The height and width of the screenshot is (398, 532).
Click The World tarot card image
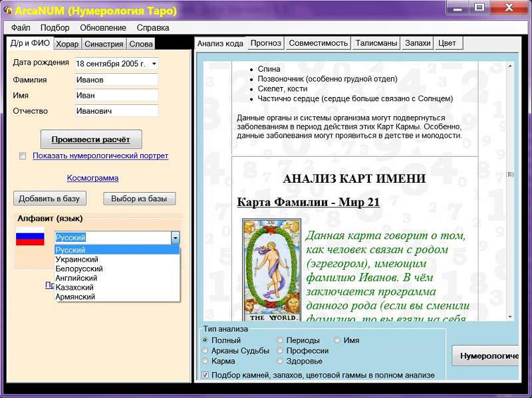coord(272,270)
